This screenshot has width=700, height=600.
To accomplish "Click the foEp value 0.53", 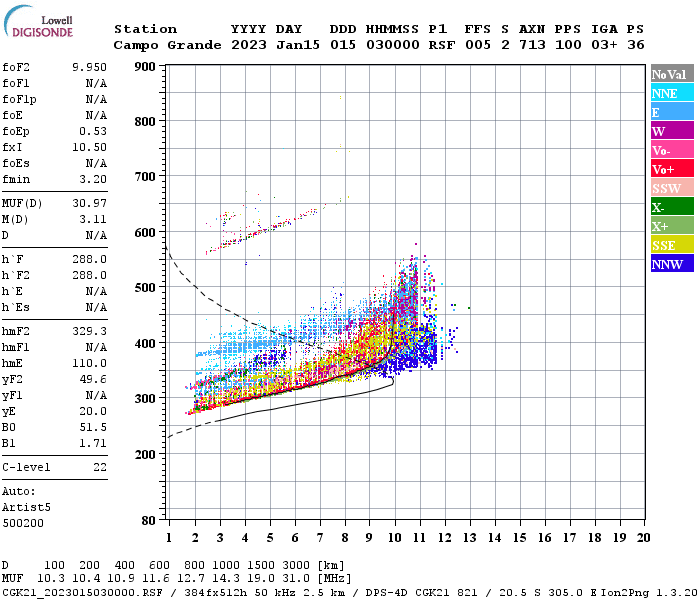I will [93, 131].
